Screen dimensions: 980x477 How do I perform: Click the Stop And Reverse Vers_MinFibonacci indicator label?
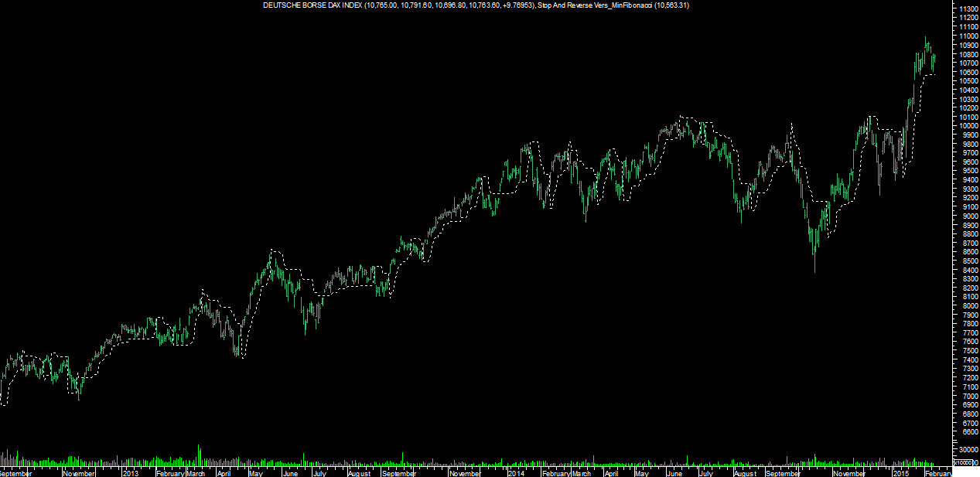pos(595,5)
